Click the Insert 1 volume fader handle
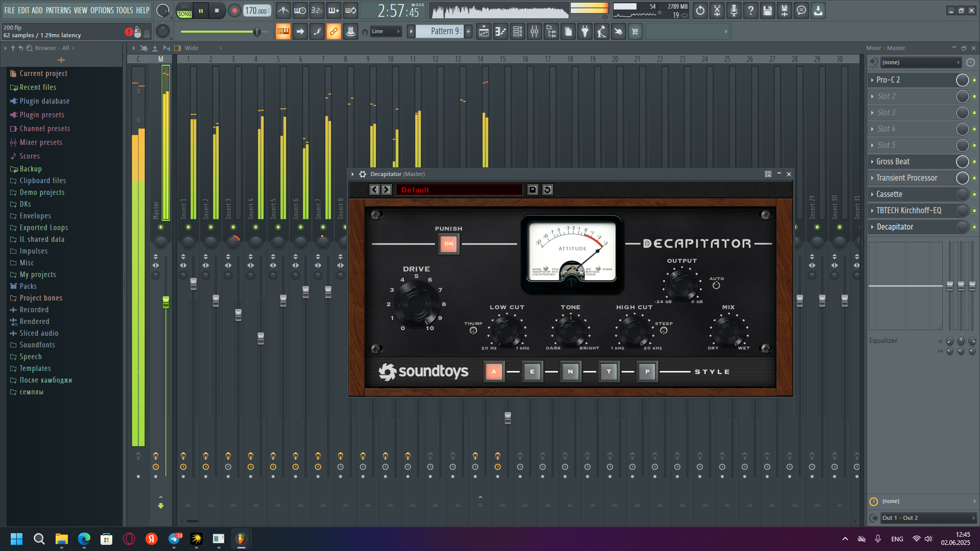Viewport: 980px width, 551px height. tap(193, 284)
